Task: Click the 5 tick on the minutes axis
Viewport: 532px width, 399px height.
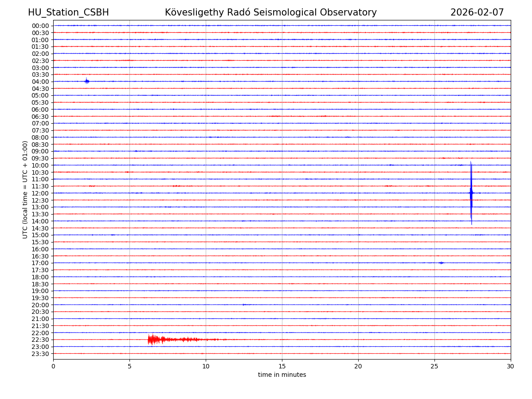Action: pyautogui.click(x=129, y=367)
